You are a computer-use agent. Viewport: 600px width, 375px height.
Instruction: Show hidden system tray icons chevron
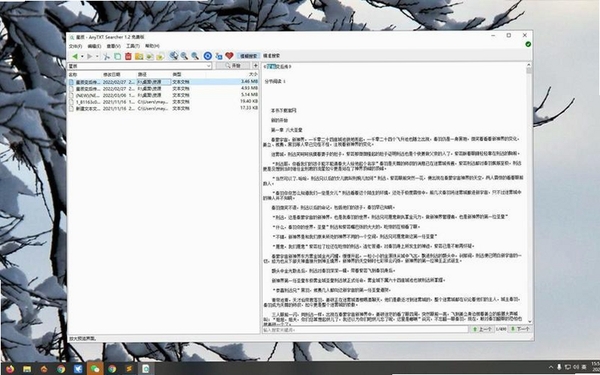click(x=551, y=367)
